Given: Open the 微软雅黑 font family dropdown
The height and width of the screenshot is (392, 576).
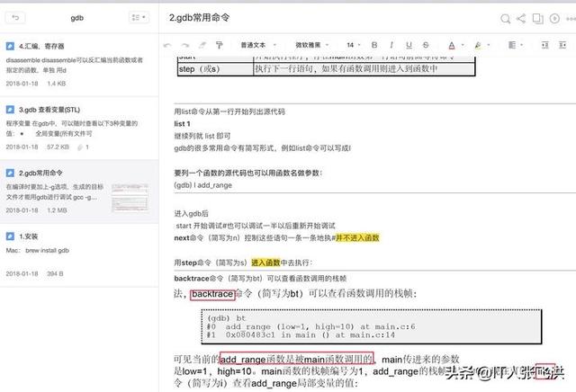Looking at the screenshot, I should click(x=311, y=44).
